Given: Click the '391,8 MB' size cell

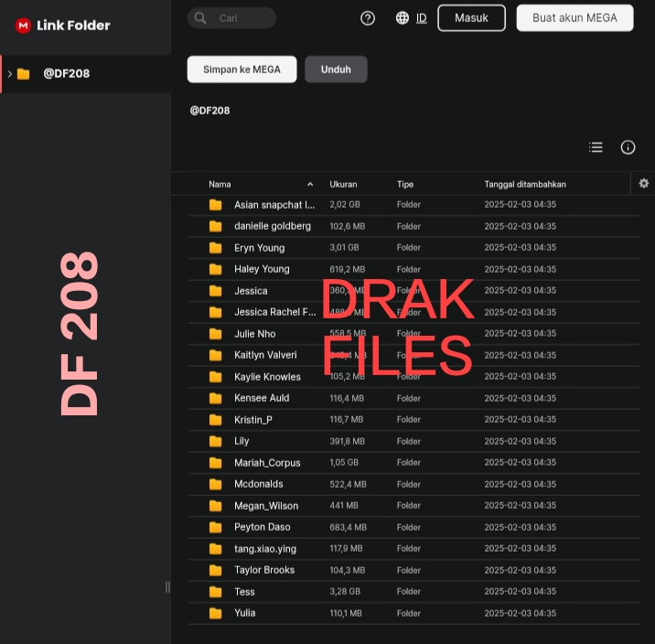Looking at the screenshot, I should [347, 441].
